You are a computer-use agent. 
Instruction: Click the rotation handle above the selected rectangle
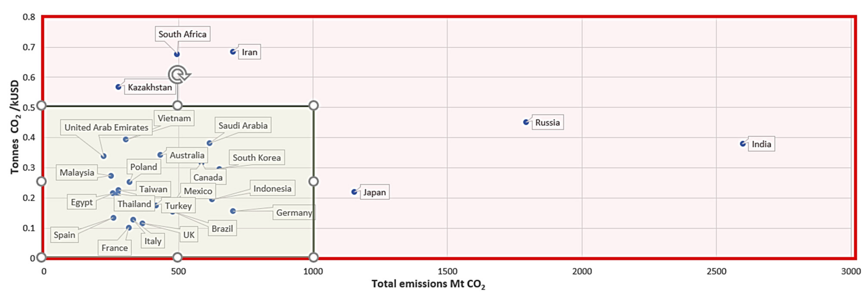[179, 75]
